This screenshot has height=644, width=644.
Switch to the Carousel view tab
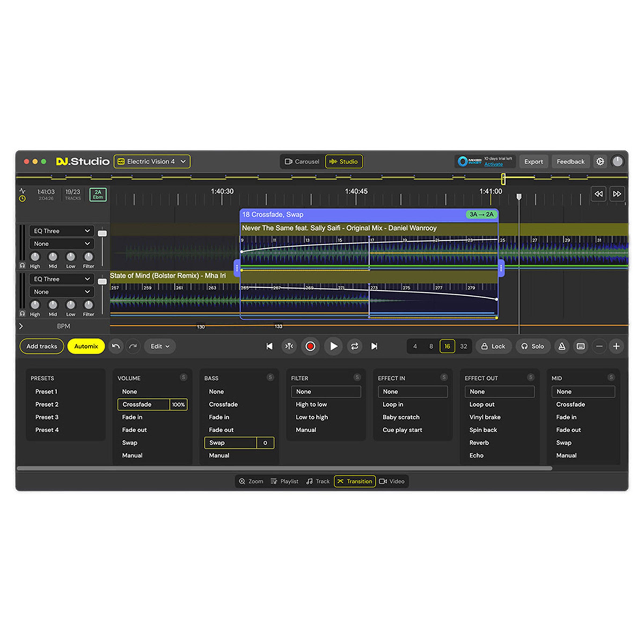click(302, 162)
